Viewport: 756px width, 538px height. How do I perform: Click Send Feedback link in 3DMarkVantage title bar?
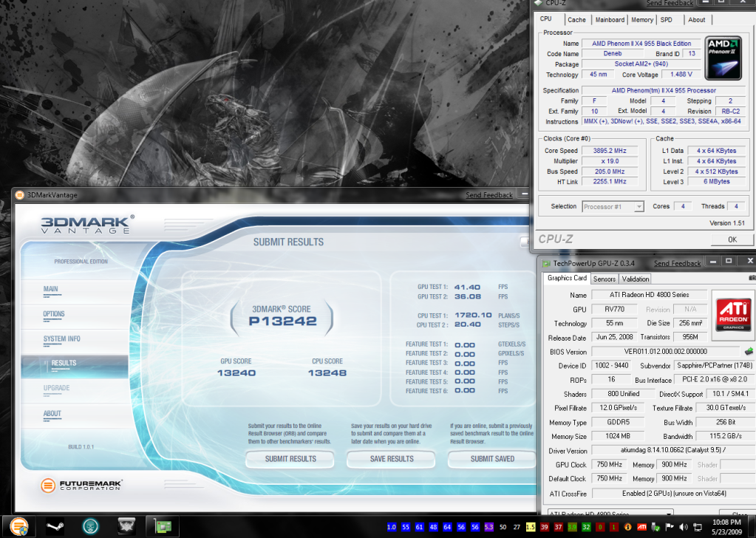489,195
